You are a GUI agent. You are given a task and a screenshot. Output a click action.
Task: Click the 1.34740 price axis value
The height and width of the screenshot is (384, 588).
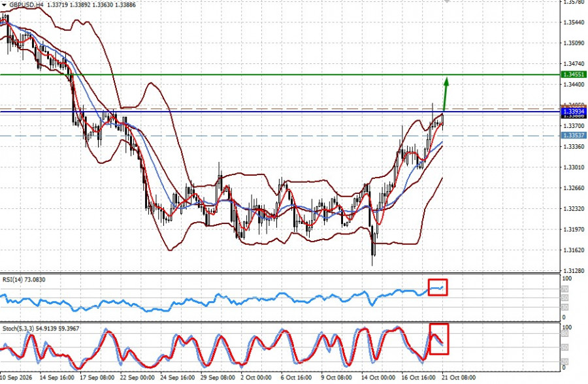pos(574,64)
